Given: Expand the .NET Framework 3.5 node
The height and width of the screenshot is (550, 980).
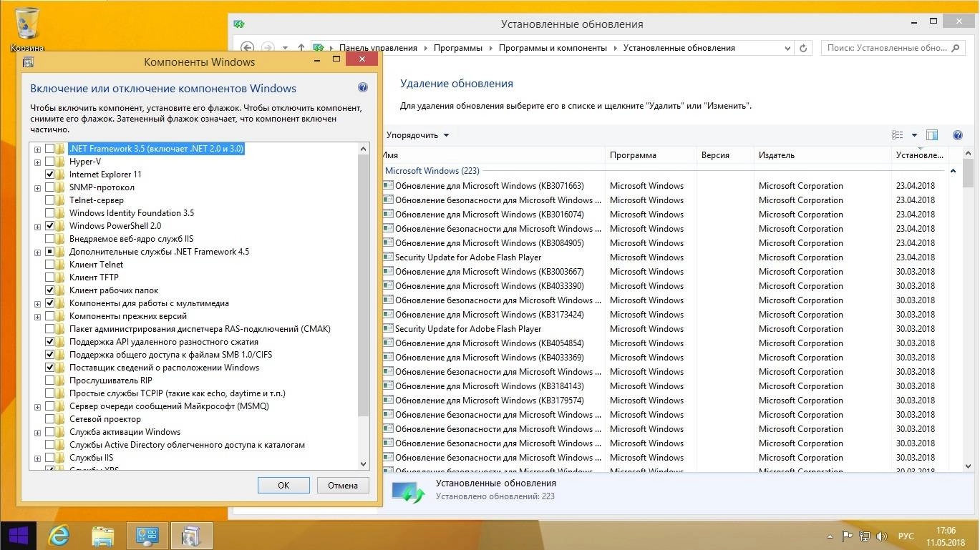Looking at the screenshot, I should pyautogui.click(x=37, y=149).
